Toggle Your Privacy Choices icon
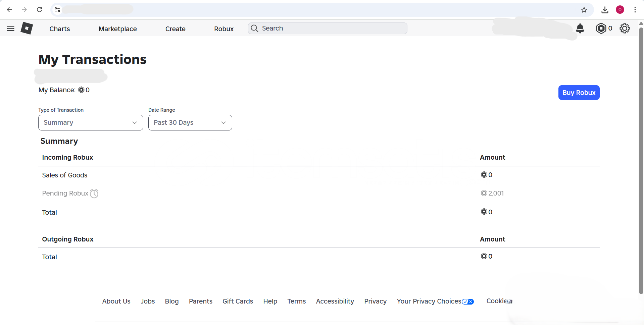 pyautogui.click(x=468, y=302)
